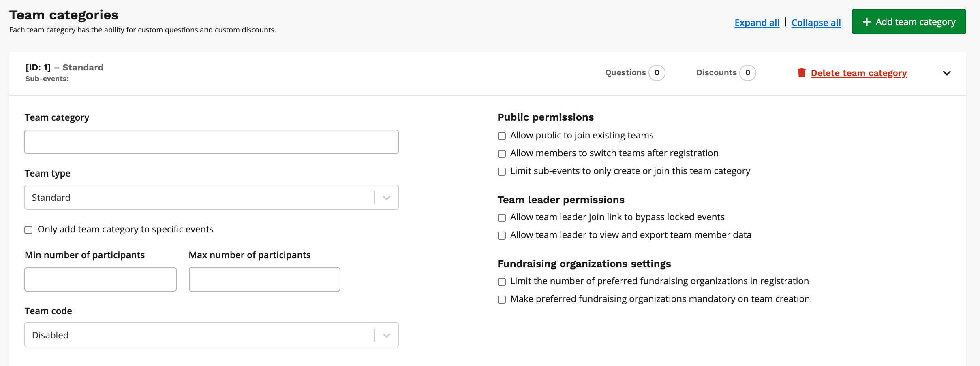
Task: Collapse the Standard category chevron
Action: (x=946, y=73)
